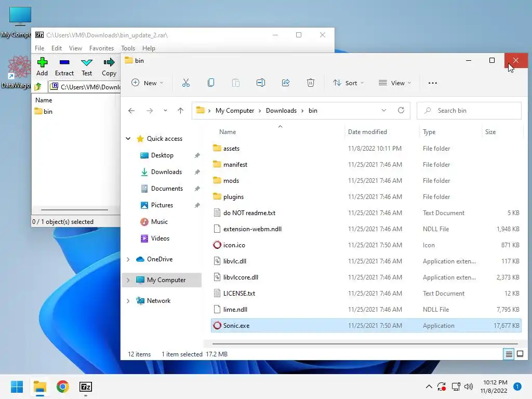Unpin Desktop from Quick access

(x=197, y=155)
